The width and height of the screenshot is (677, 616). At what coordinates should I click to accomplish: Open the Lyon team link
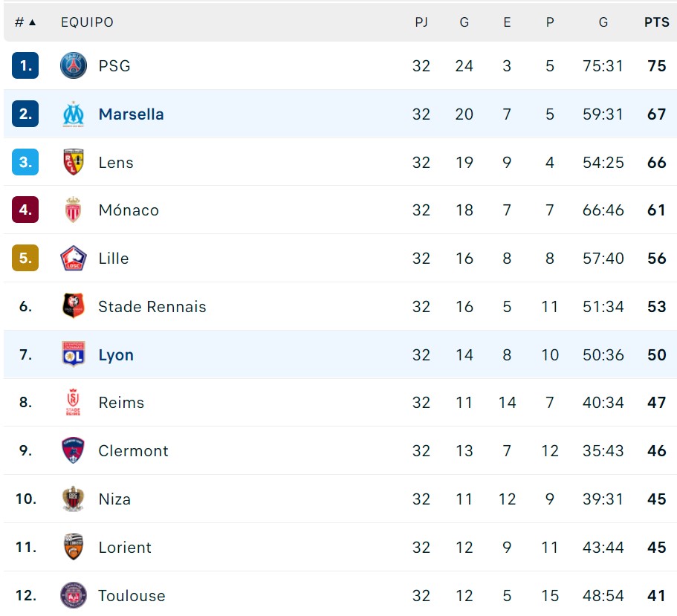116,355
